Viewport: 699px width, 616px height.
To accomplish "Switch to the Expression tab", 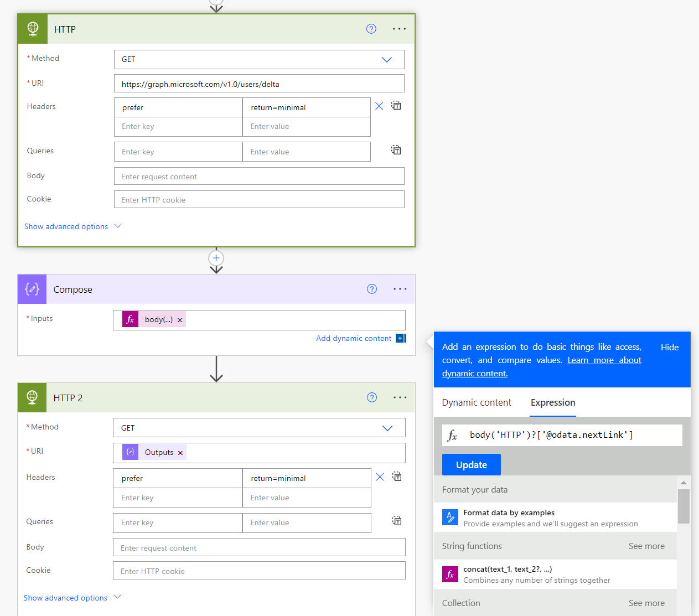I will click(x=553, y=402).
